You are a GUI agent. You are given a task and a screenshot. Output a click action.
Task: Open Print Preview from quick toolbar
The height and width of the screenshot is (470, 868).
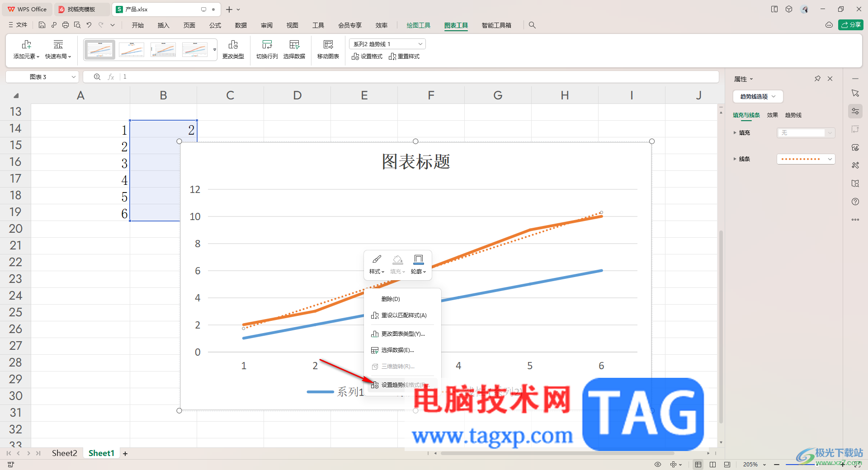click(77, 25)
